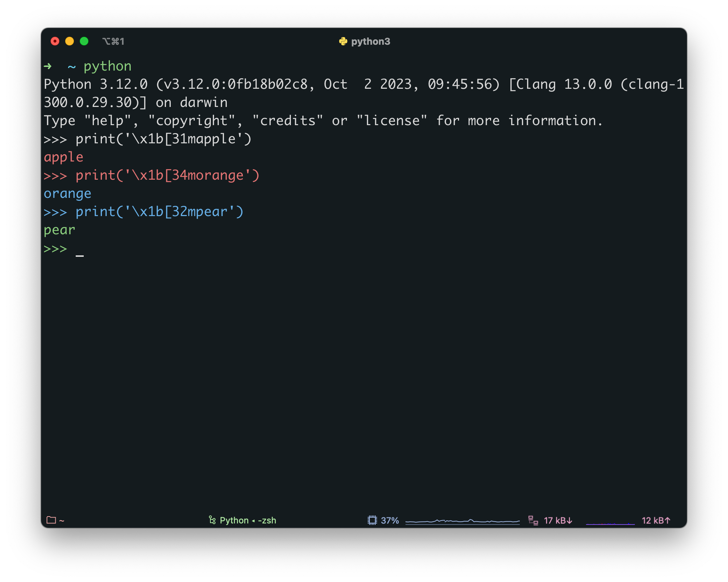728x582 pixels.
Task: Click the Python snake icon in title bar
Action: tap(343, 41)
